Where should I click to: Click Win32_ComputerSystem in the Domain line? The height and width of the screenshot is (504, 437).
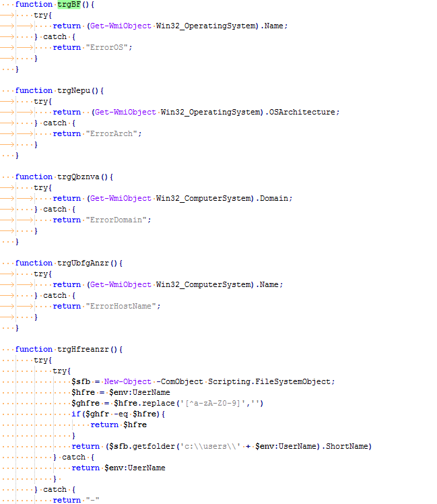pos(205,198)
